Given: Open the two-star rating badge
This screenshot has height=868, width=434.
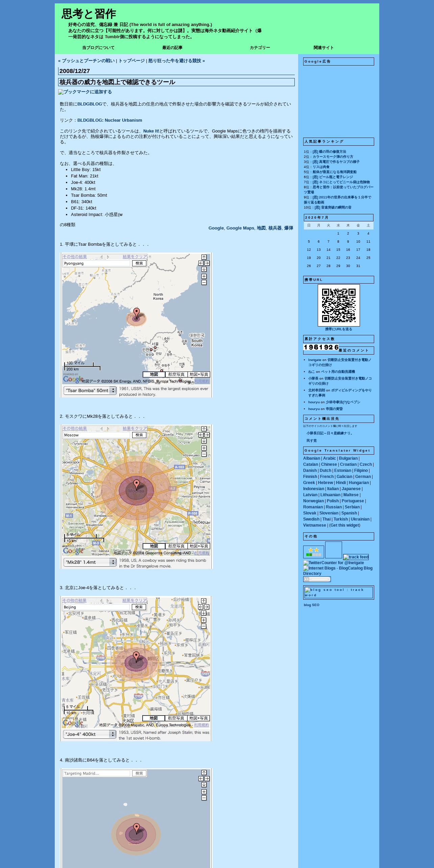Looking at the screenshot, I should click(x=314, y=552).
